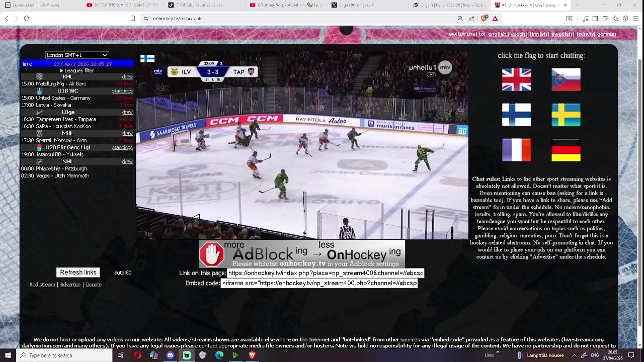This screenshot has width=644, height=362.
Task: Start chatting with the Germany flag
Action: (566, 150)
